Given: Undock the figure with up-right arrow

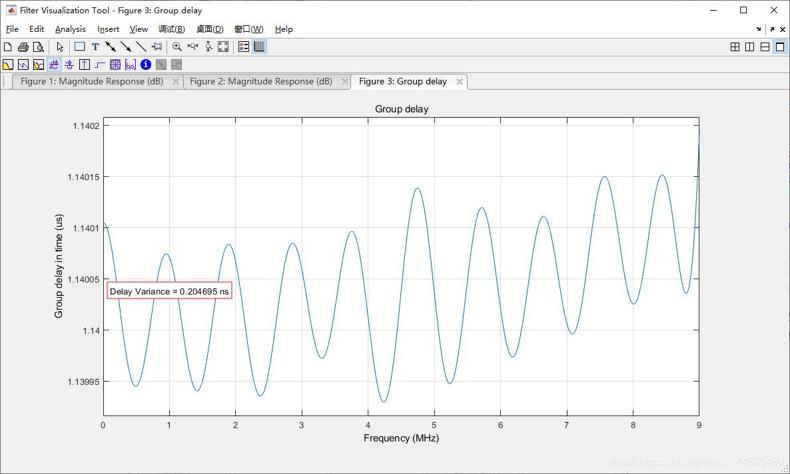Looking at the screenshot, I should click(772, 29).
